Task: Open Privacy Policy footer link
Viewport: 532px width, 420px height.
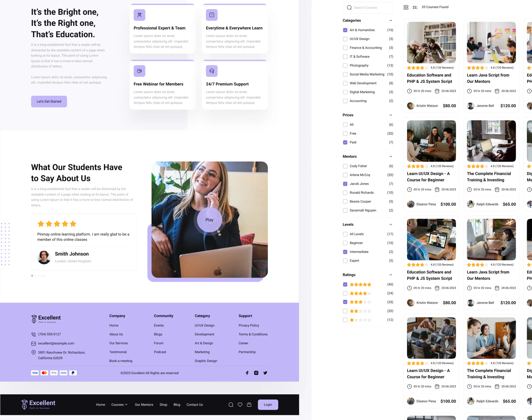Action: click(249, 325)
